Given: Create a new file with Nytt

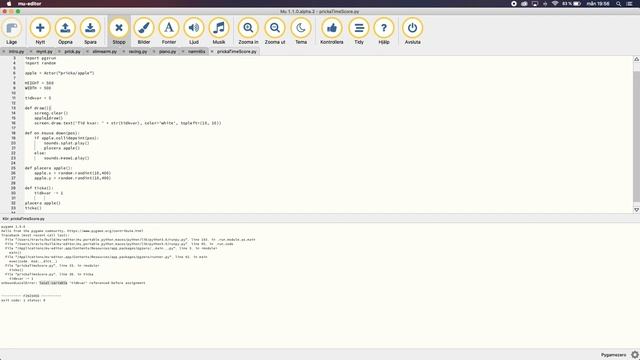Looking at the screenshot, I should 40,31.
